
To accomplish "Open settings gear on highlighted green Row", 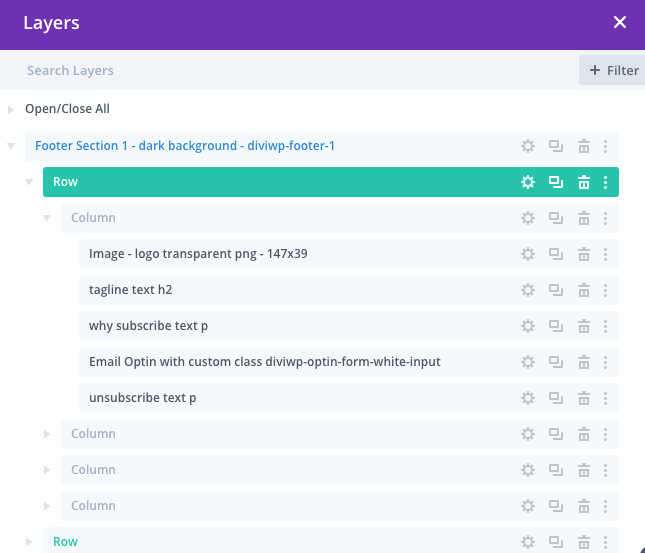I will point(528,182).
